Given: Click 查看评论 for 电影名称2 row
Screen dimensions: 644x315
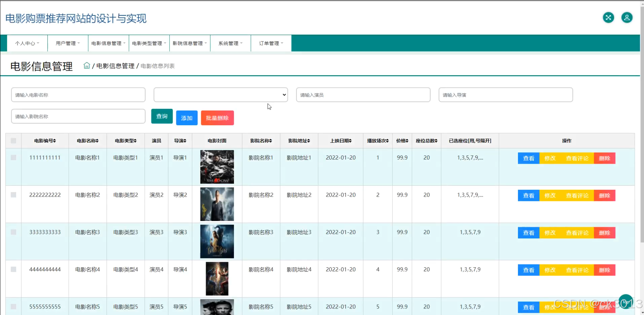Looking at the screenshot, I should click(577, 196).
